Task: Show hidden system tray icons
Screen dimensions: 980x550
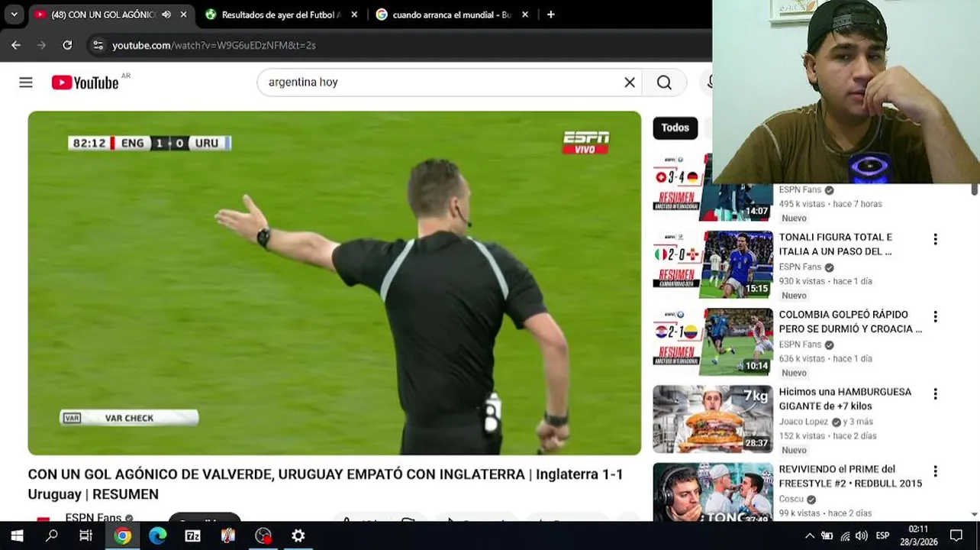Action: (x=810, y=535)
